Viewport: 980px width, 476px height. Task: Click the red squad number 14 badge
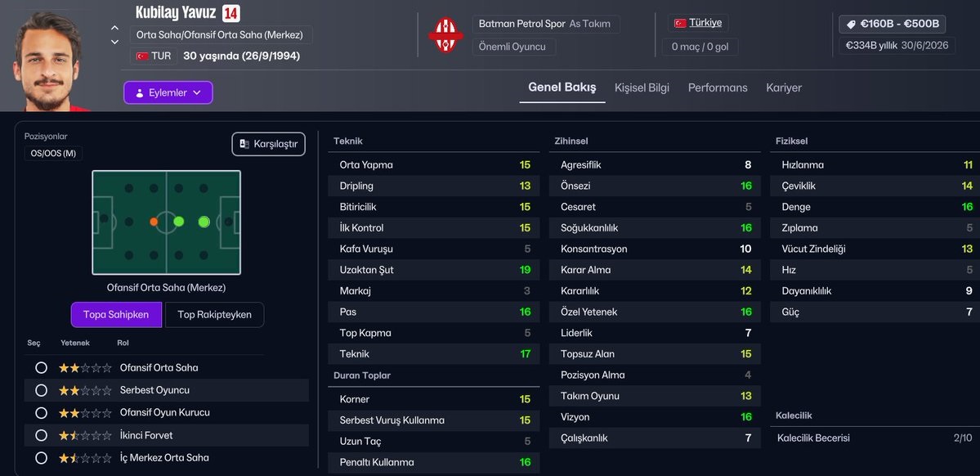click(230, 13)
